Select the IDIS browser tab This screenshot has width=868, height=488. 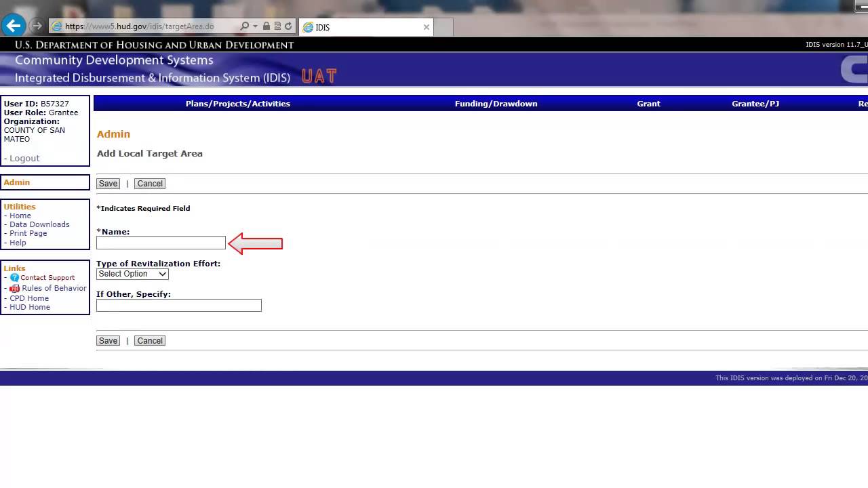point(366,27)
